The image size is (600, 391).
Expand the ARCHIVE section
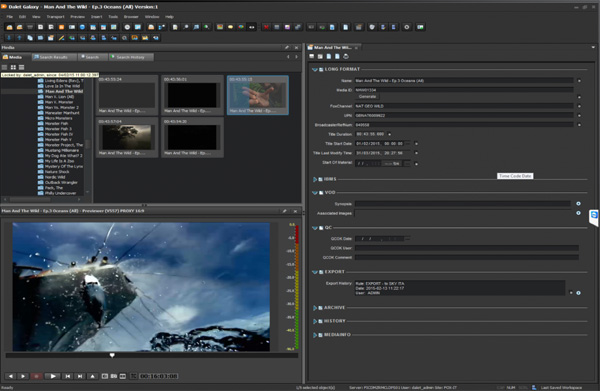[315, 308]
